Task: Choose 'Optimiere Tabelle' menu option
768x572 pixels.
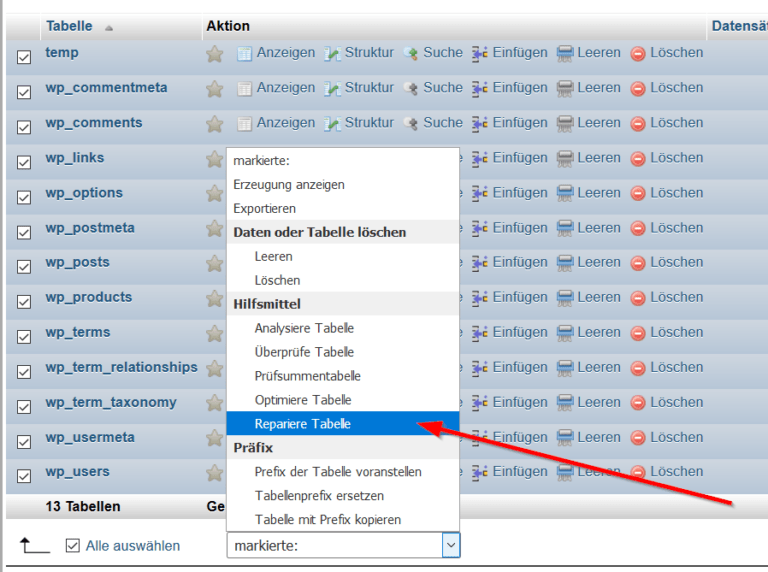Action: tap(303, 400)
